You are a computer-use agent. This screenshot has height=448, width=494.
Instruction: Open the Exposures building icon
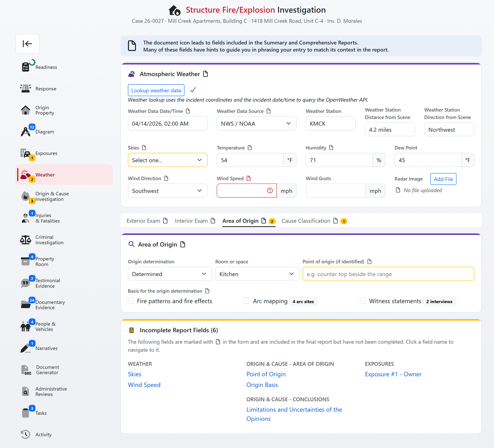pos(26,153)
